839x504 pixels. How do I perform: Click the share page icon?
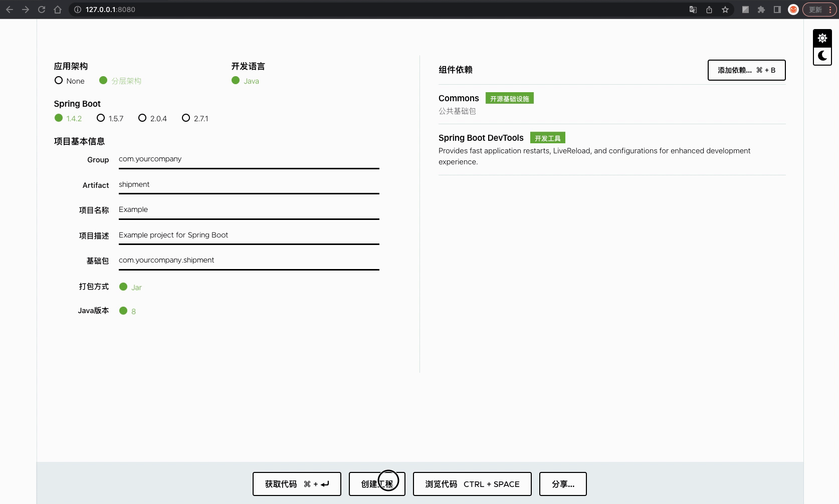(x=709, y=10)
